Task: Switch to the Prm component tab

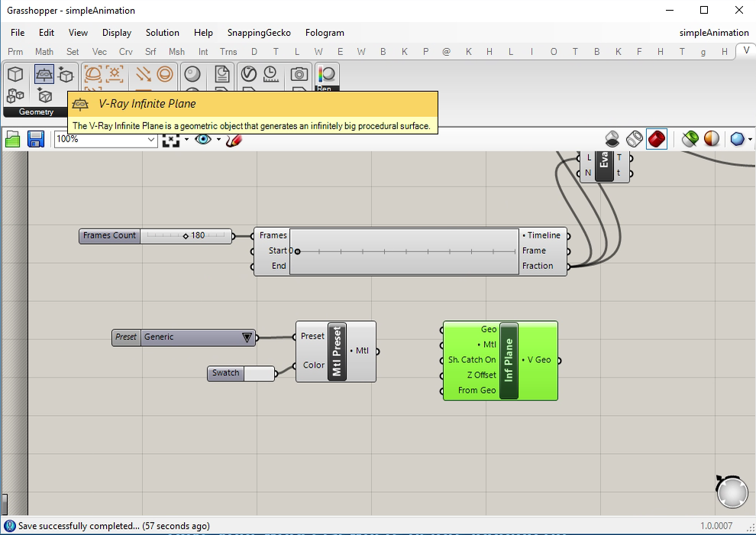Action: coord(15,52)
